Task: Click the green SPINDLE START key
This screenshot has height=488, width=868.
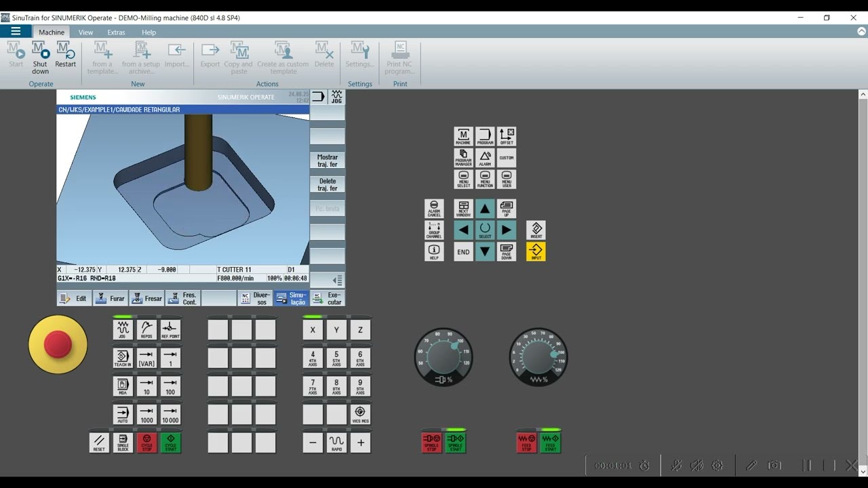Action: tap(455, 443)
